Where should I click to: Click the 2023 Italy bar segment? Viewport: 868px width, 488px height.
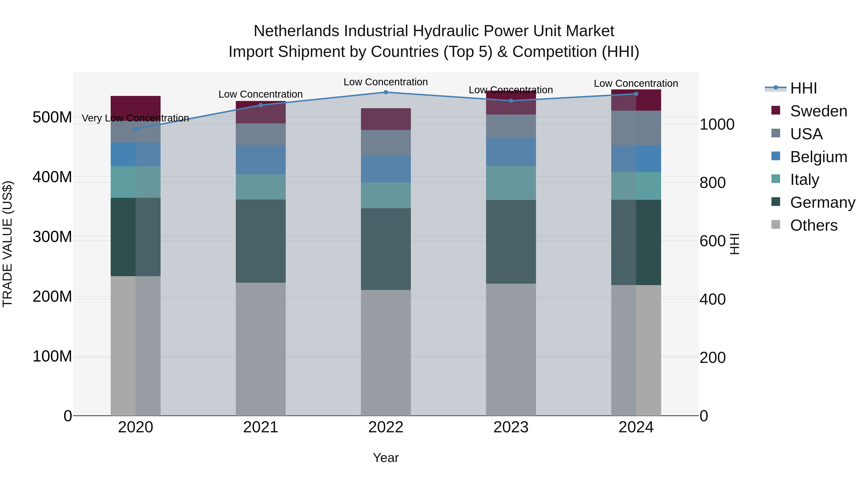pos(511,183)
